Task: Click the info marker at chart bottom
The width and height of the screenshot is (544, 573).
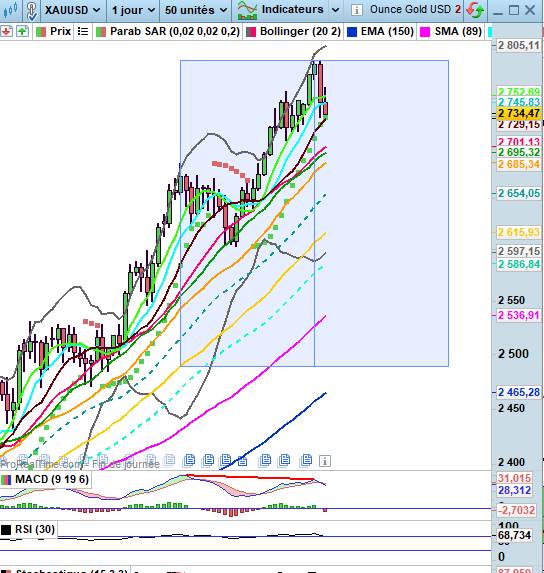Action: click(x=325, y=461)
